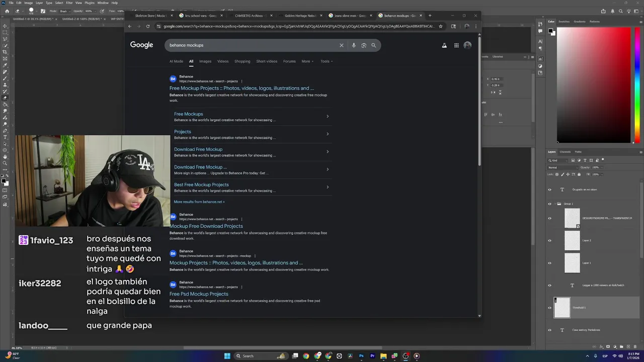Select the Rectangular Marquee tool
Viewport: 644px width, 362px height.
pos(5,32)
